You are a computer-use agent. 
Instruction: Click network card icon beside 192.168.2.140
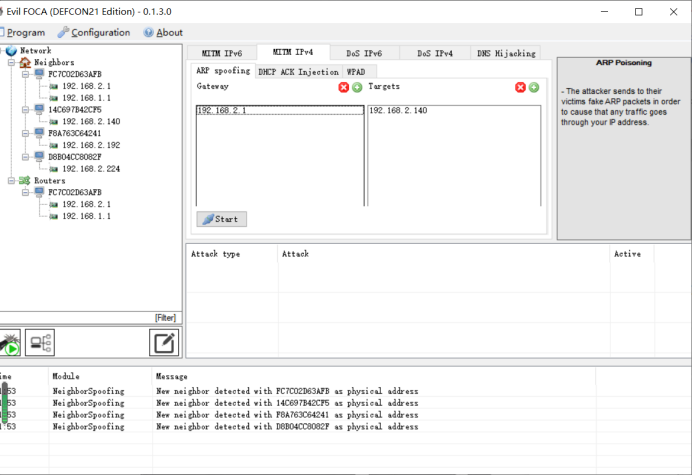(53, 122)
